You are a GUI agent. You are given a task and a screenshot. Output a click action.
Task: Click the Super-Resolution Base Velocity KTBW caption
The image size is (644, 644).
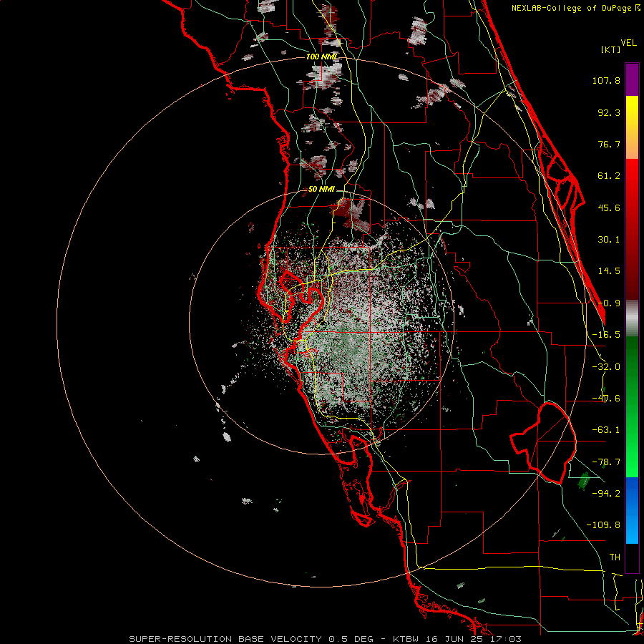click(x=326, y=639)
